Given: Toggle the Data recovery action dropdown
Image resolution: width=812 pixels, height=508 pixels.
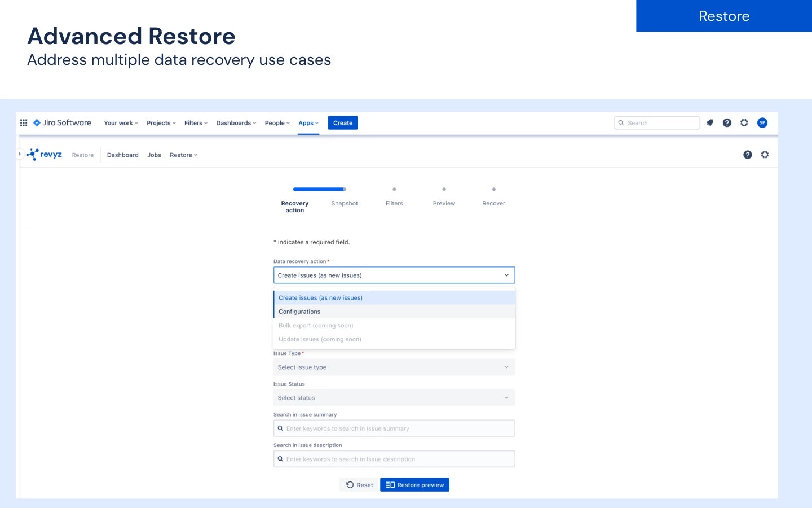Looking at the screenshot, I should [394, 275].
